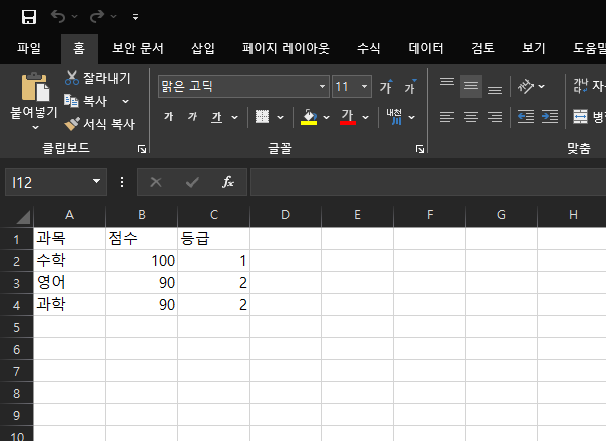Viewport: 606px width, 441px height.
Task: Decrease font size with smaller 가 icon
Action: pos(410,86)
